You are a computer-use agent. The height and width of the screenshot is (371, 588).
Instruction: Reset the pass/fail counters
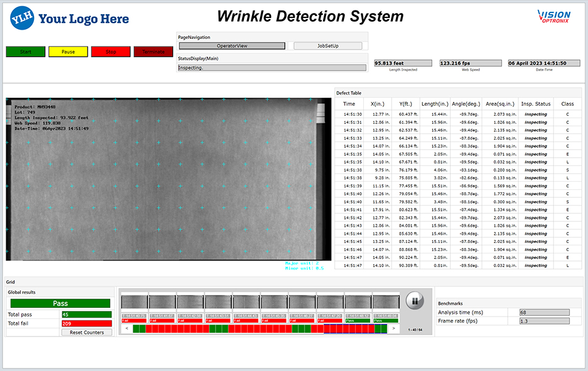pyautogui.click(x=86, y=332)
